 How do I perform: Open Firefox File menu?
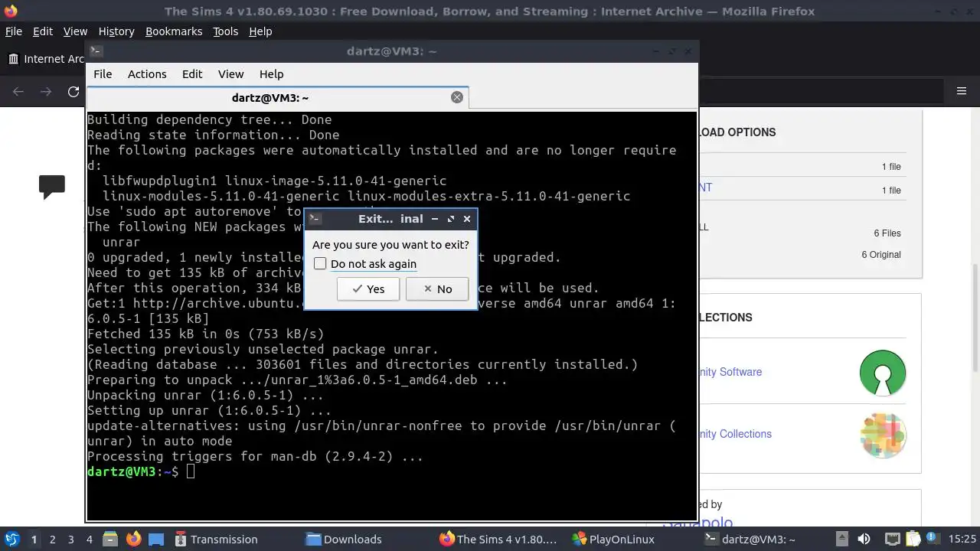(x=14, y=31)
